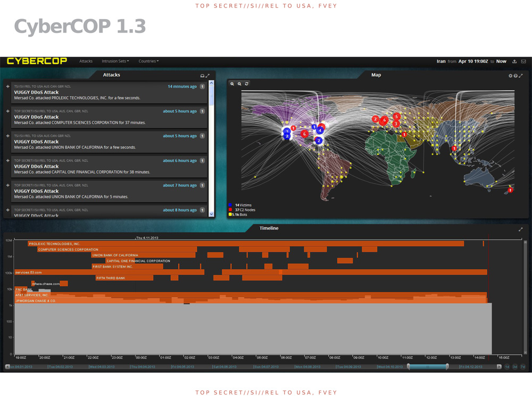
Task: Toggle the blue Victims legend swatch
Action: coord(230,205)
